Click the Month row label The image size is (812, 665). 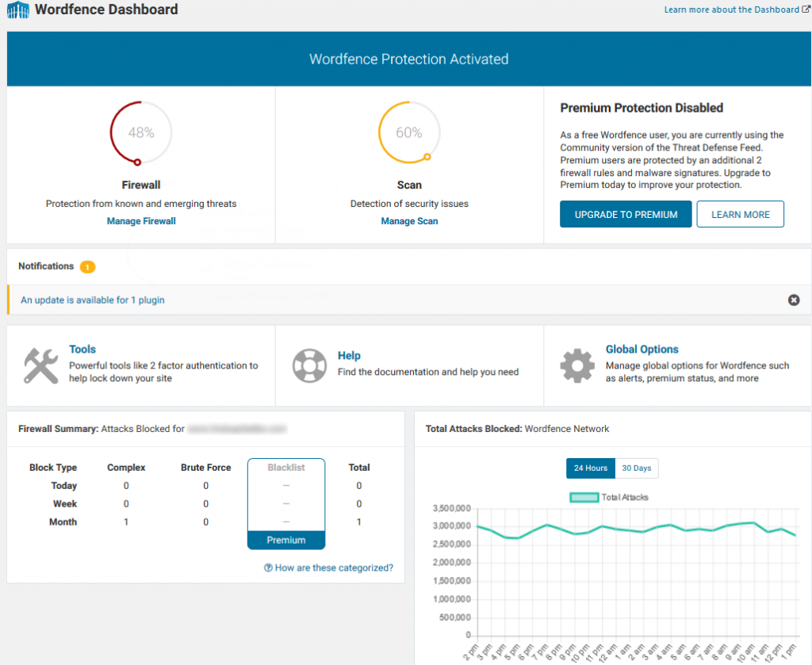click(x=63, y=522)
